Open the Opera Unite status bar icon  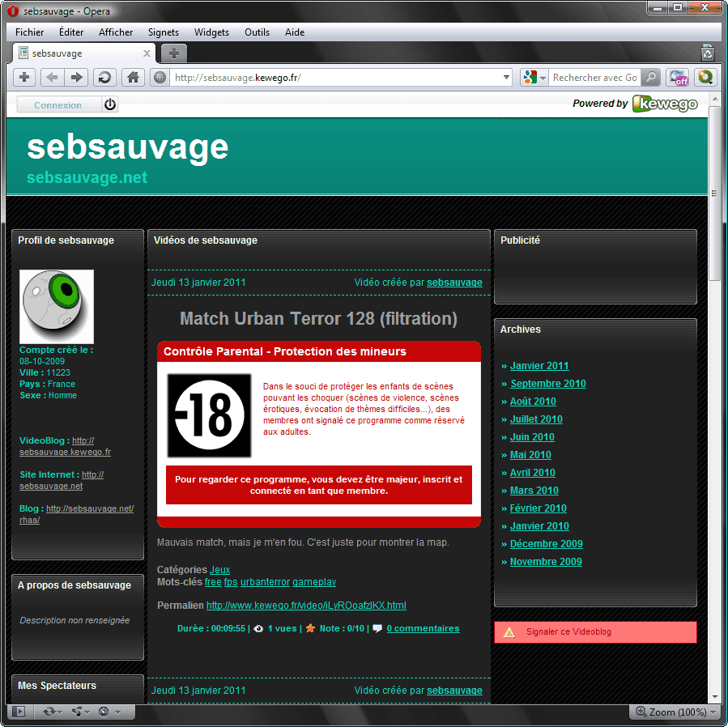(x=78, y=712)
